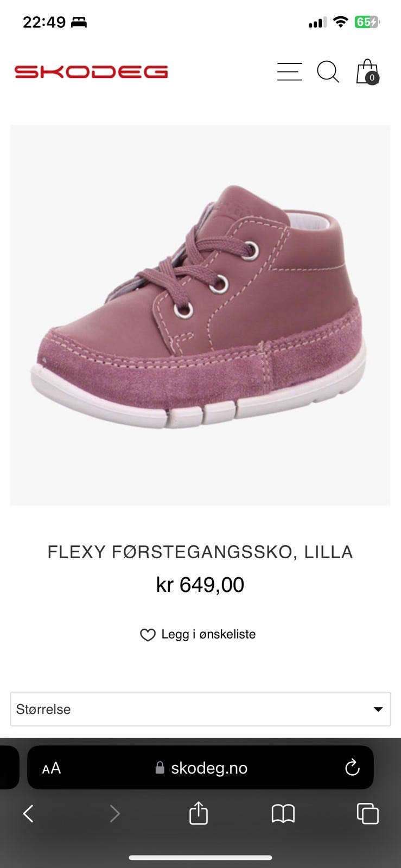Viewport: 401px width, 868px height.
Task: Open the Størrelse size dropdown
Action: (200, 709)
